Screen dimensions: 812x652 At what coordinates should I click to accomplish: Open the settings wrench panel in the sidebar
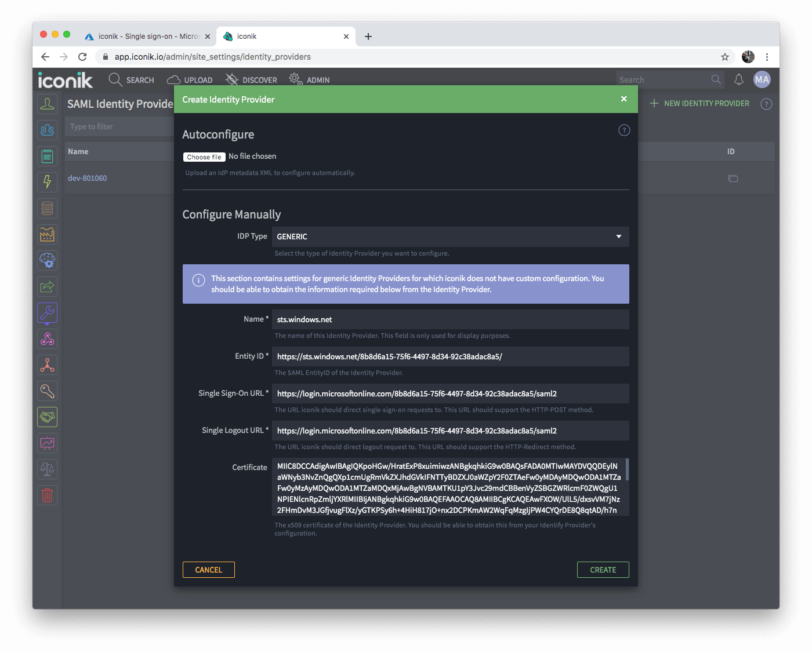[47, 313]
